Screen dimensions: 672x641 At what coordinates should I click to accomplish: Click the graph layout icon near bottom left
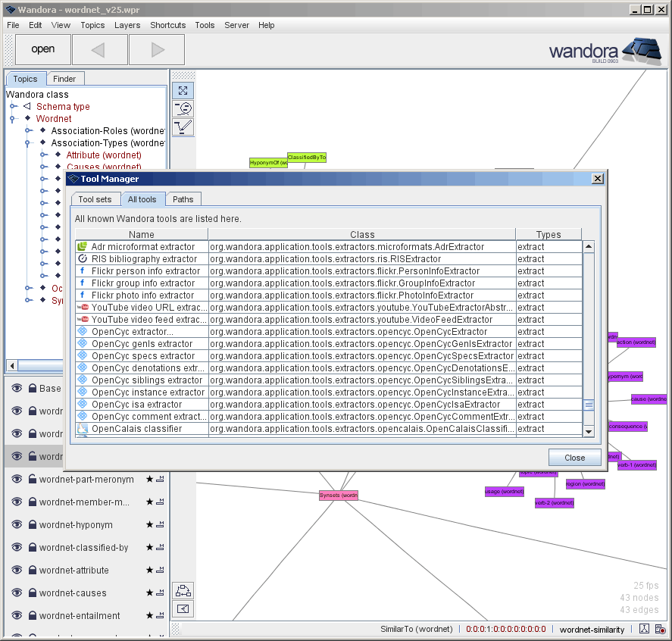[x=183, y=590]
